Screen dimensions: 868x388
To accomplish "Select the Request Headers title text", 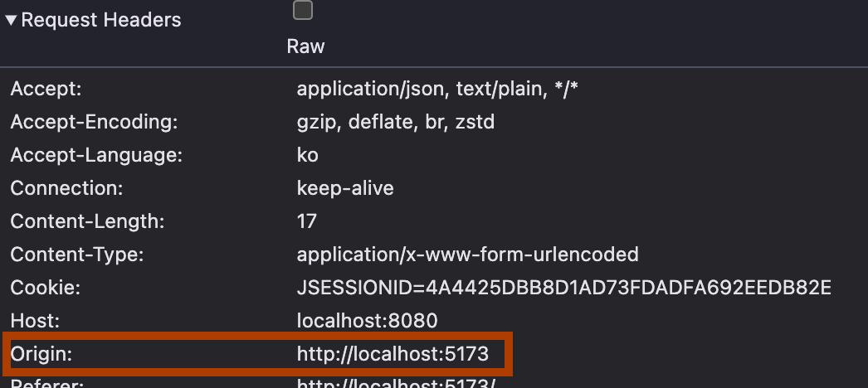I will point(100,20).
